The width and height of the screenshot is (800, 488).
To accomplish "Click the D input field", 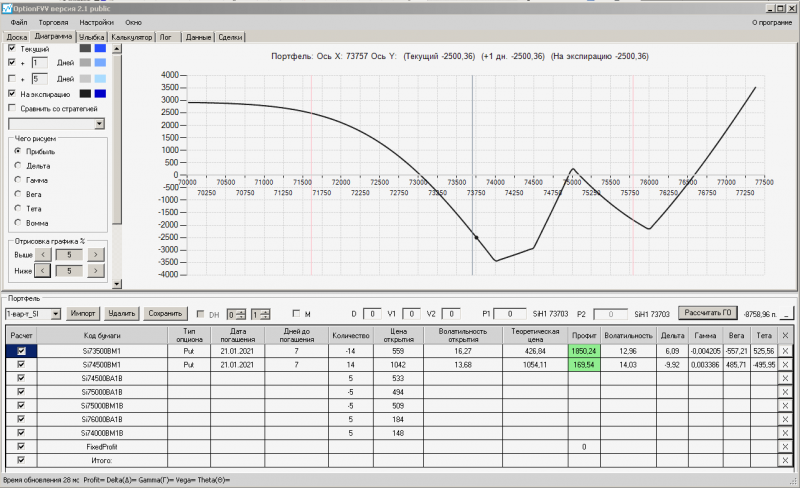I will coord(372,314).
